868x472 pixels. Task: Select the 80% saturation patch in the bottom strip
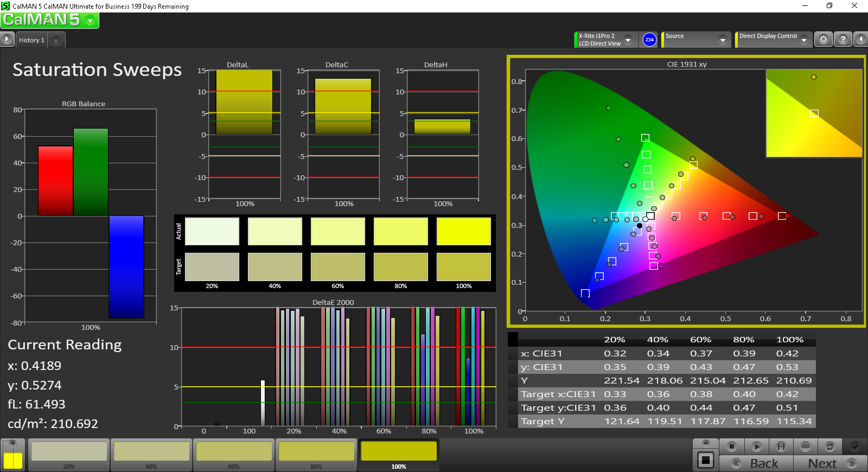pyautogui.click(x=316, y=455)
